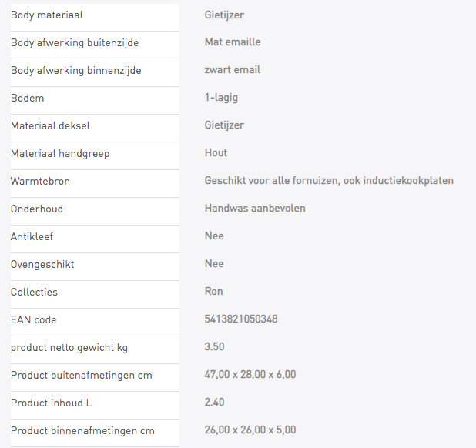The height and width of the screenshot is (448, 476).
Task: Click the Body afwerking binnenzijde label
Action: click(76, 70)
